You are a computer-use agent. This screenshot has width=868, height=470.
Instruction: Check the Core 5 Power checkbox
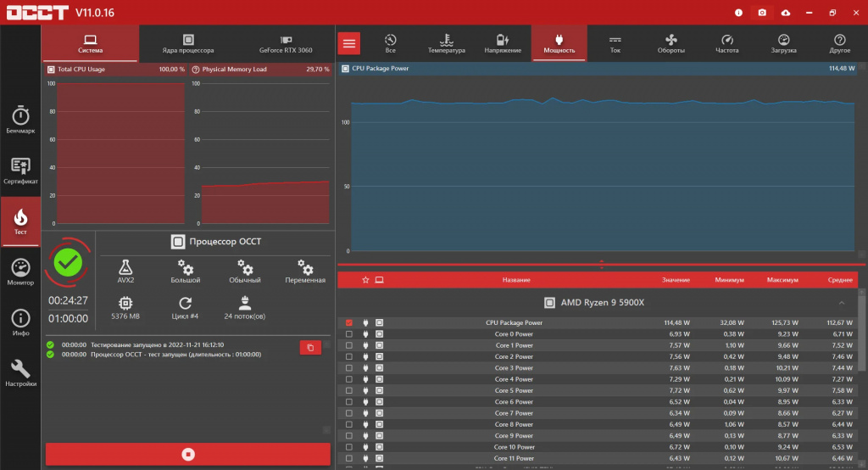(x=348, y=391)
